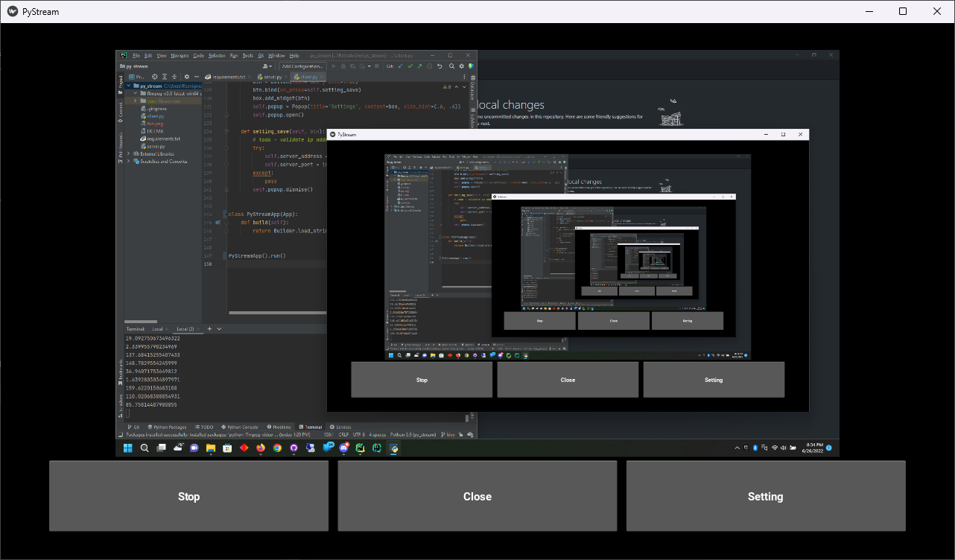Click terminal output line 19.092750673496322

pos(153,338)
